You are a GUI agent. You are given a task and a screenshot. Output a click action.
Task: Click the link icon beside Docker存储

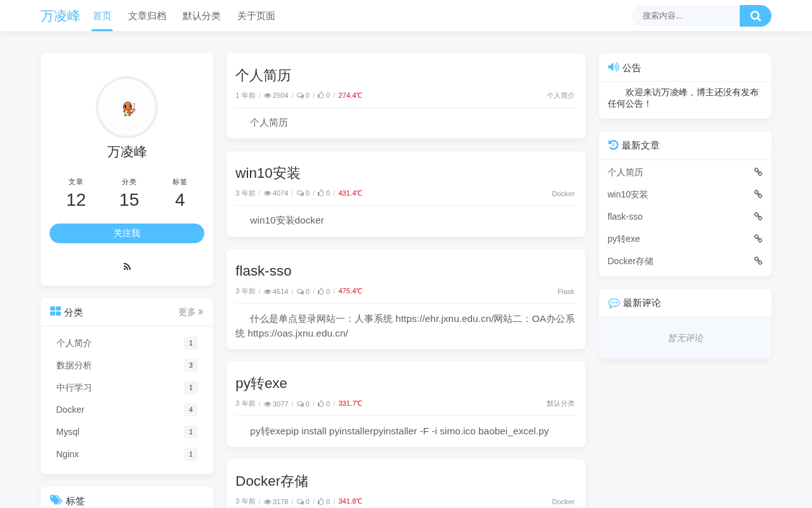tap(758, 261)
